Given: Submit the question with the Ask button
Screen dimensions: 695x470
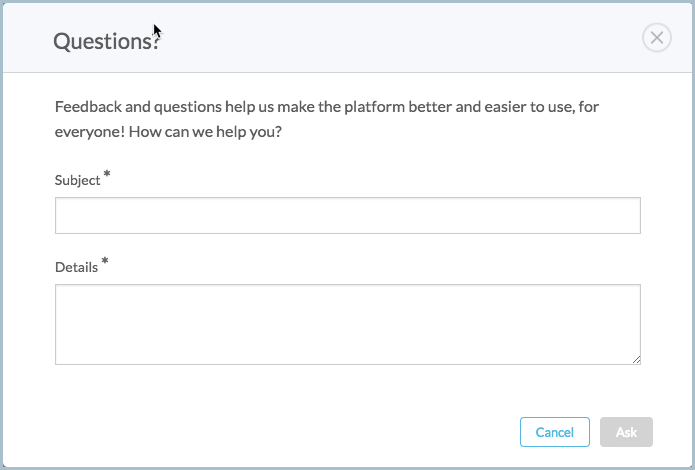Looking at the screenshot, I should point(626,432).
